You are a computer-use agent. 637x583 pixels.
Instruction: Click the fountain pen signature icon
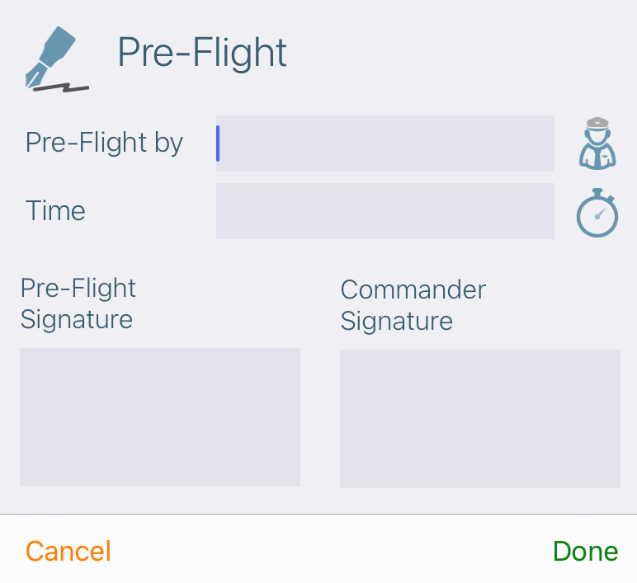pos(56,59)
